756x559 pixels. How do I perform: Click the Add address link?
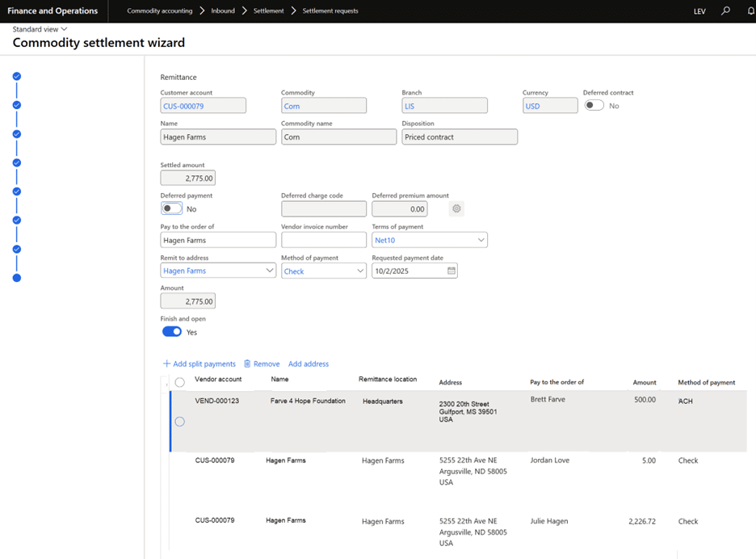tap(309, 364)
